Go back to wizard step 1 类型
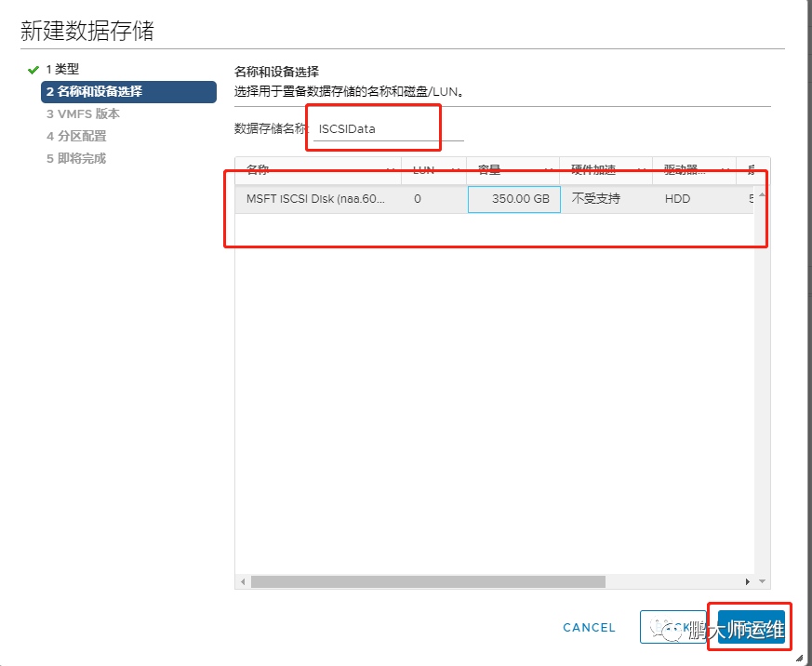Screen dimensions: 812x666 click(x=62, y=69)
